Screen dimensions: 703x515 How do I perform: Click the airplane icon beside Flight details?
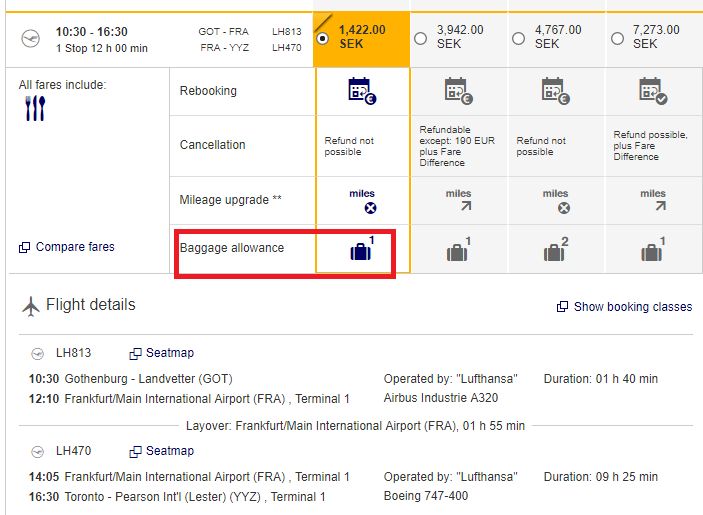point(30,306)
